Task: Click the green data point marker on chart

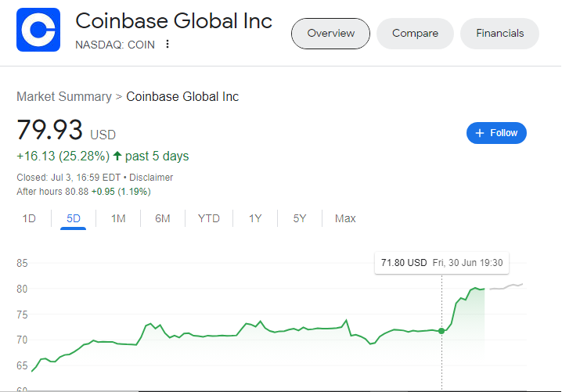Action: click(442, 331)
